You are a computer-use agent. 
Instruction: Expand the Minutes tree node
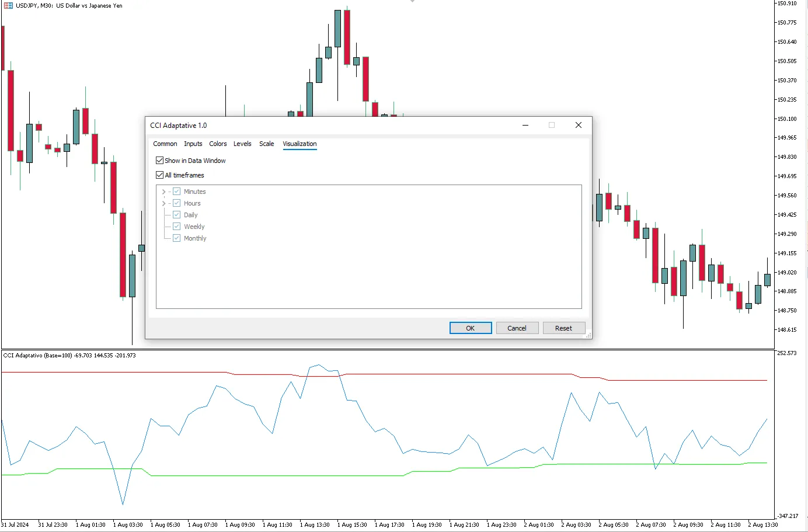point(163,192)
